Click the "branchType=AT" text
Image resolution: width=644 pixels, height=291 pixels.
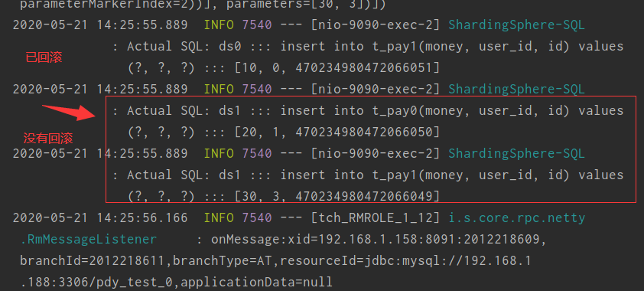click(x=222, y=260)
